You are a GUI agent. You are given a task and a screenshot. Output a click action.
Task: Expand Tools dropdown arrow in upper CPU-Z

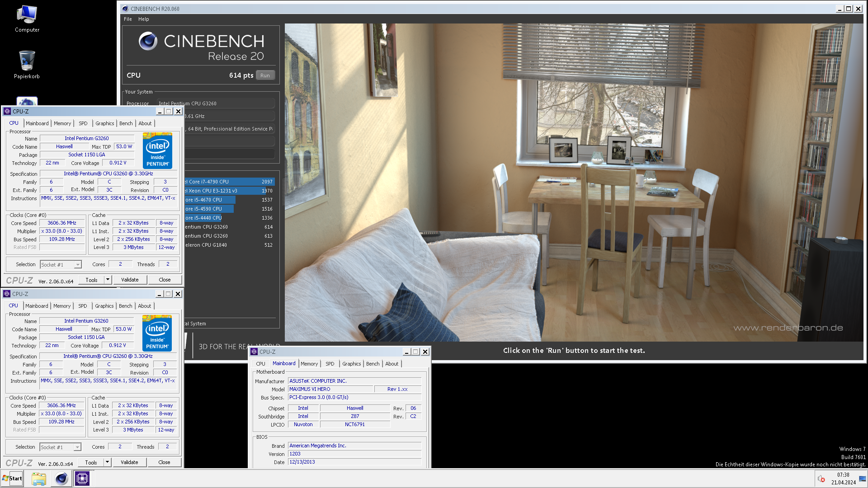(108, 280)
